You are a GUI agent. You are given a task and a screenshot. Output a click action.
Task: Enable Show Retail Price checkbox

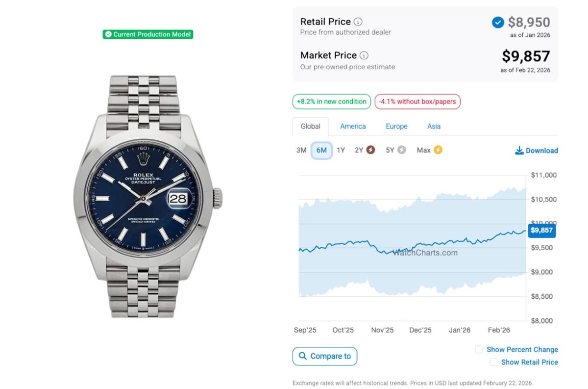(493, 362)
